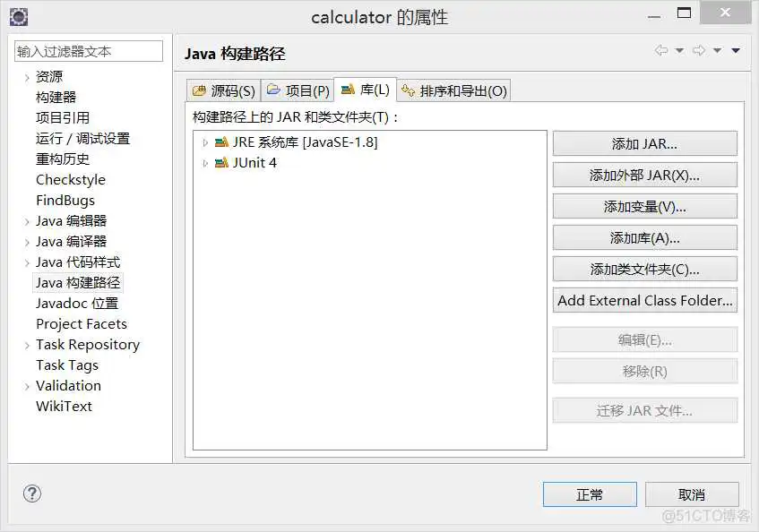Click the JRE 系统库 library icon
Viewport: 759px width, 532px height.
[x=220, y=142]
